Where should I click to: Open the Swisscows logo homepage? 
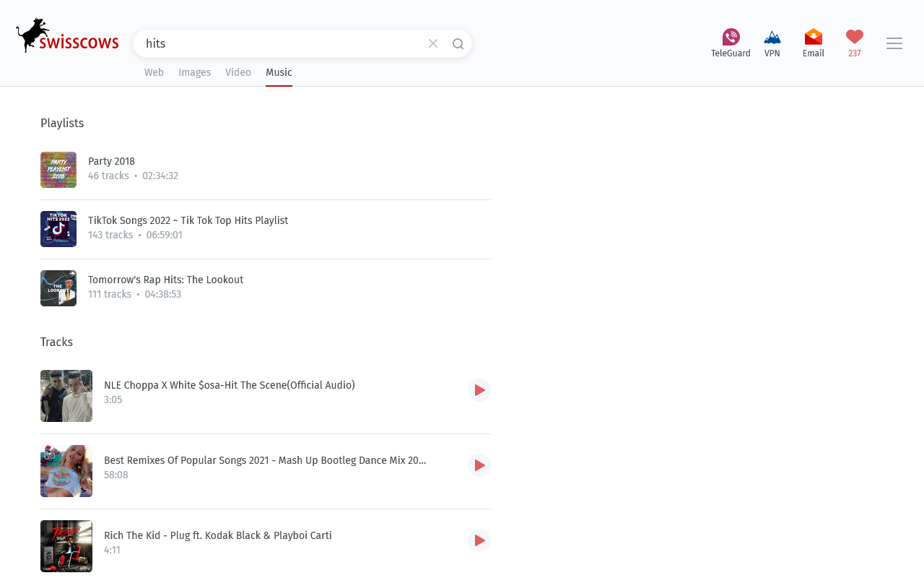click(x=67, y=35)
